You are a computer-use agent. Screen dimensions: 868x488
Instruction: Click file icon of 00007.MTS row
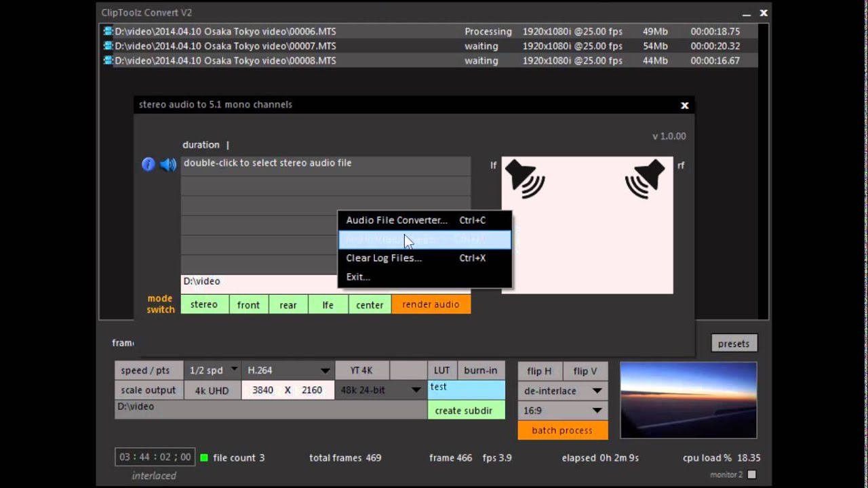coord(108,46)
